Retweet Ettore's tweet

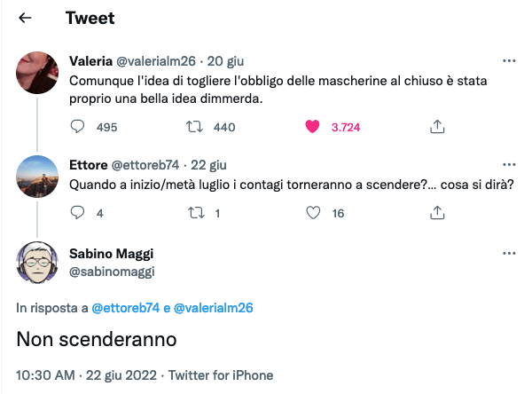(195, 213)
